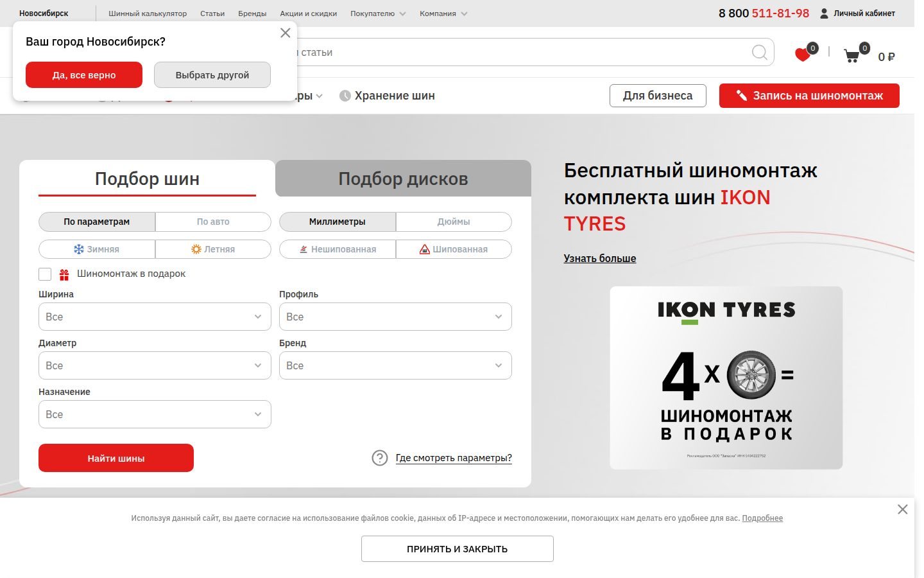This screenshot has width=924, height=578.
Task: Click the question mark help icon
Action: click(380, 458)
